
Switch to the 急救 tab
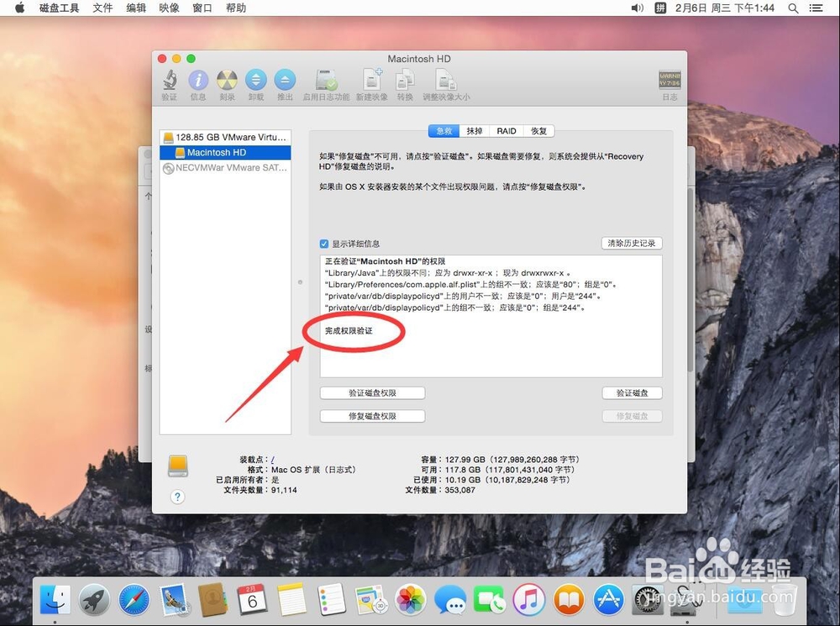pos(444,131)
